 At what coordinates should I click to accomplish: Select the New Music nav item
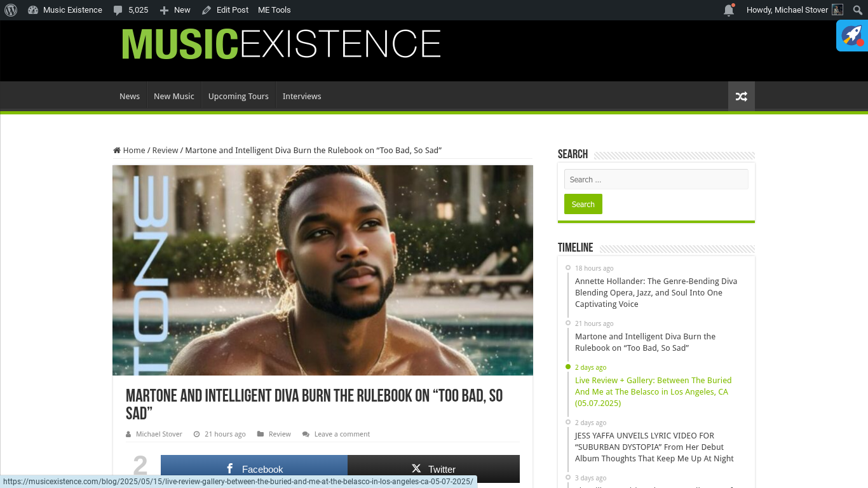174,97
